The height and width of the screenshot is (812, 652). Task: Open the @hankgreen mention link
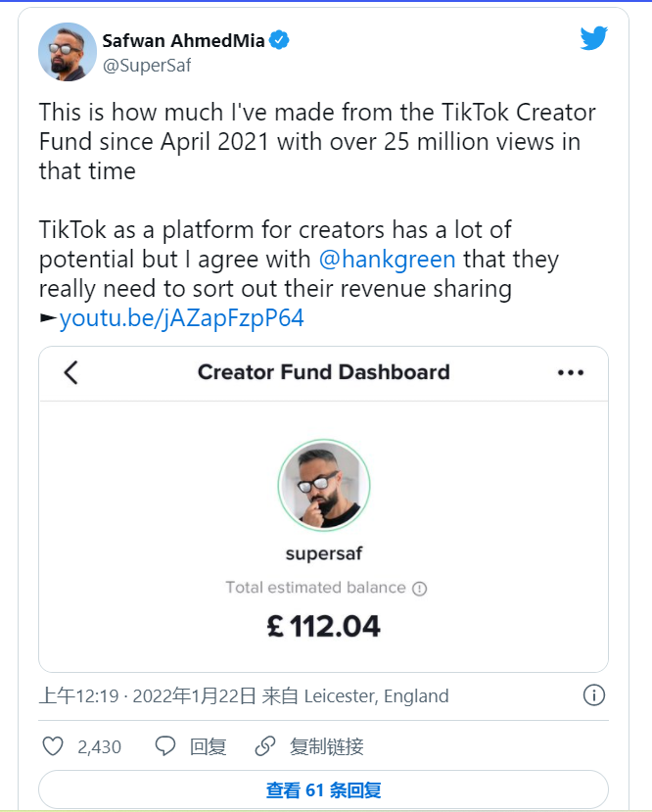point(390,261)
